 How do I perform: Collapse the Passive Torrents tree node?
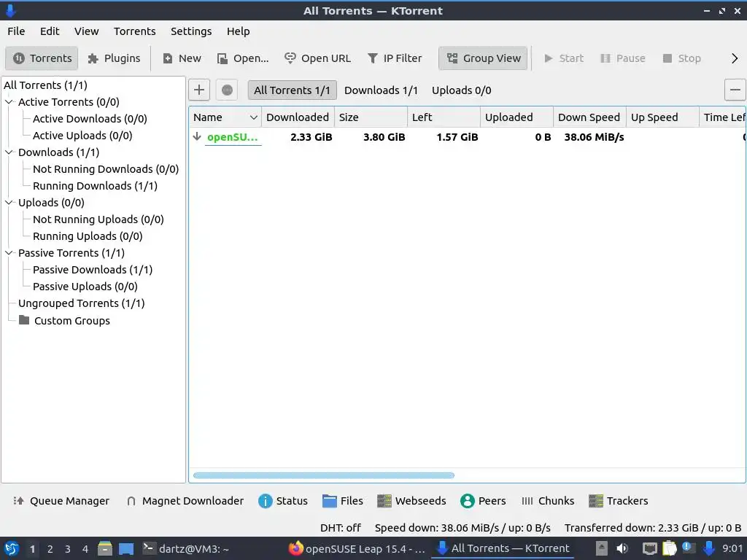[9, 253]
